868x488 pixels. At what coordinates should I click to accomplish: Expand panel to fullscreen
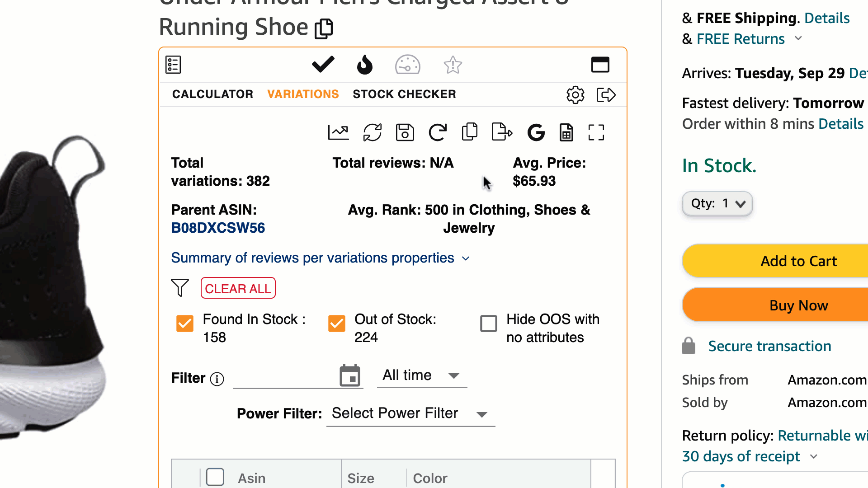[596, 132]
